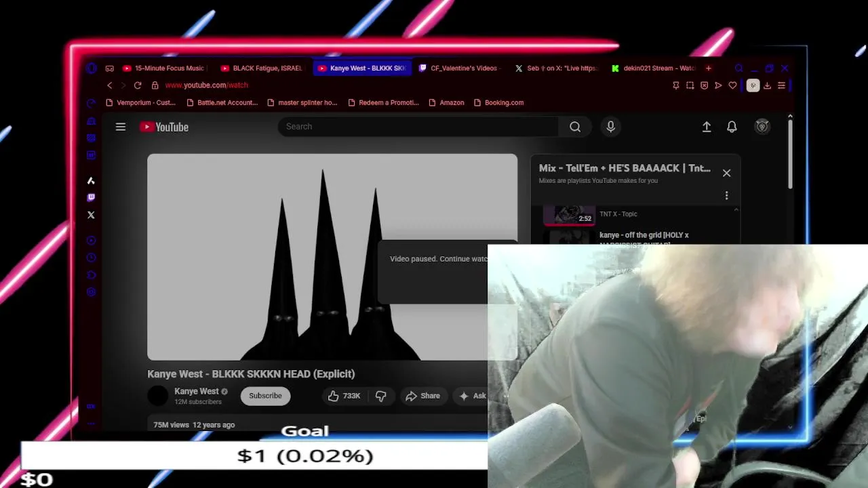Go to YouTube home via logo
This screenshot has width=868, height=488.
click(x=164, y=127)
